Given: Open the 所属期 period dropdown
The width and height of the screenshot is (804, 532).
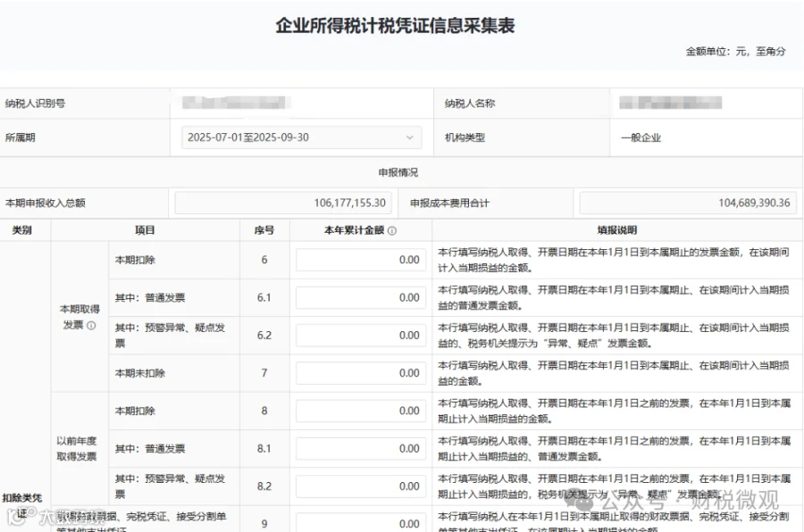Looking at the screenshot, I should [x=302, y=137].
